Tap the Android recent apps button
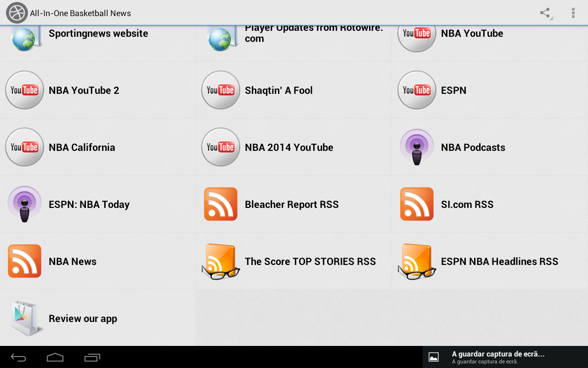The height and width of the screenshot is (368, 588). point(92,357)
